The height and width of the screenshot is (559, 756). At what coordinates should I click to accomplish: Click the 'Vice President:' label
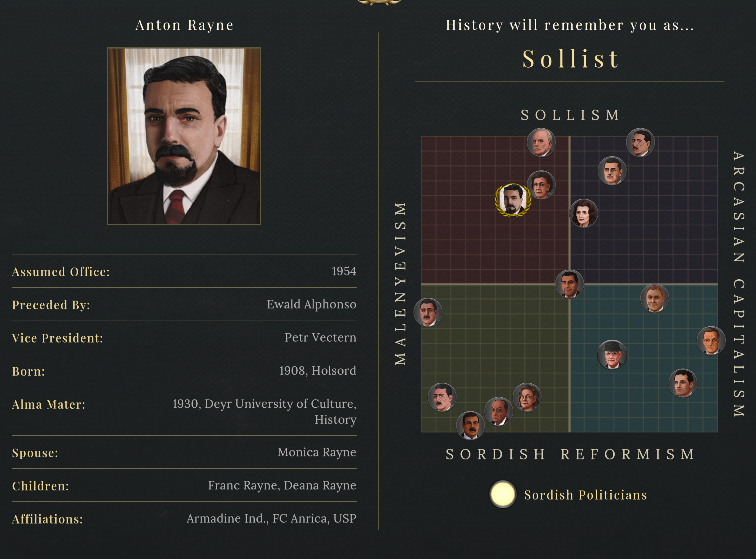(58, 338)
